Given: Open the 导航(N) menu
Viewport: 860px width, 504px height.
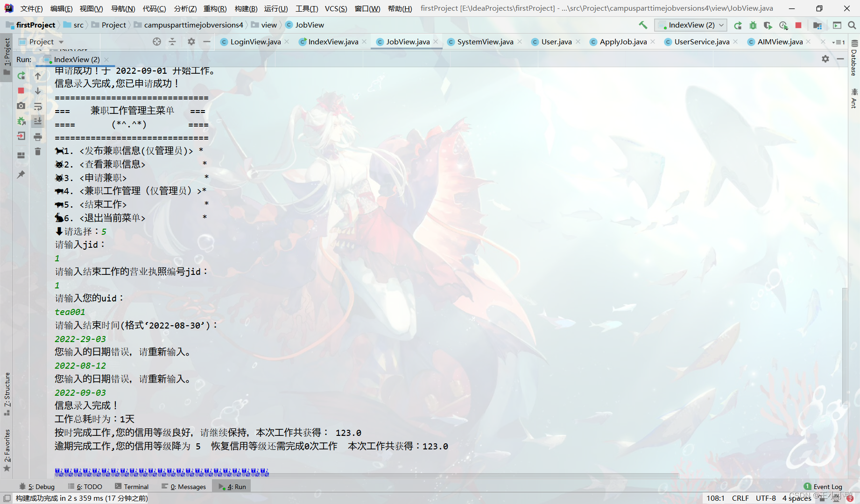Looking at the screenshot, I should (123, 8).
